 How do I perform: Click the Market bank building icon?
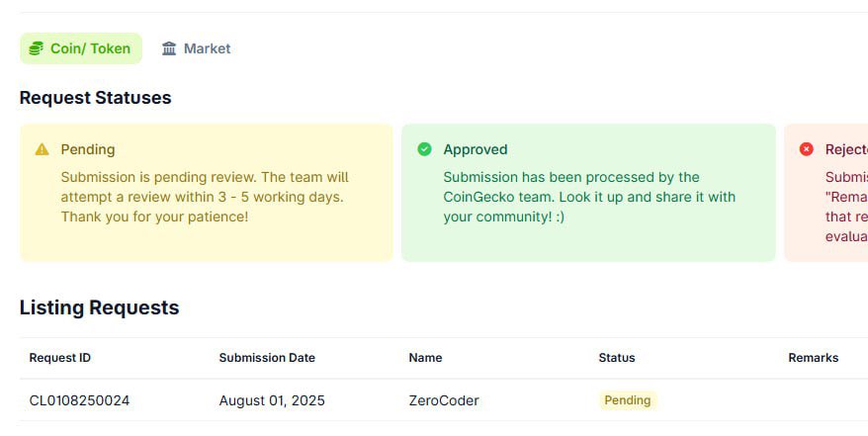tap(169, 48)
